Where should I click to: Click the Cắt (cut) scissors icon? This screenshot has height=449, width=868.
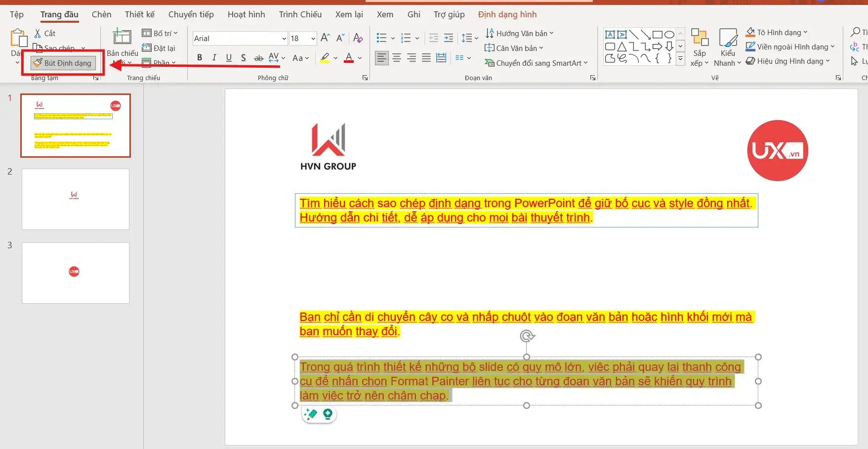coord(38,33)
